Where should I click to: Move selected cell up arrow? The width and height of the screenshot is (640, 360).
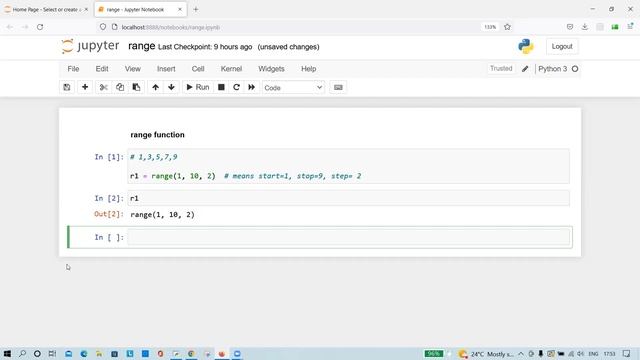click(156, 87)
